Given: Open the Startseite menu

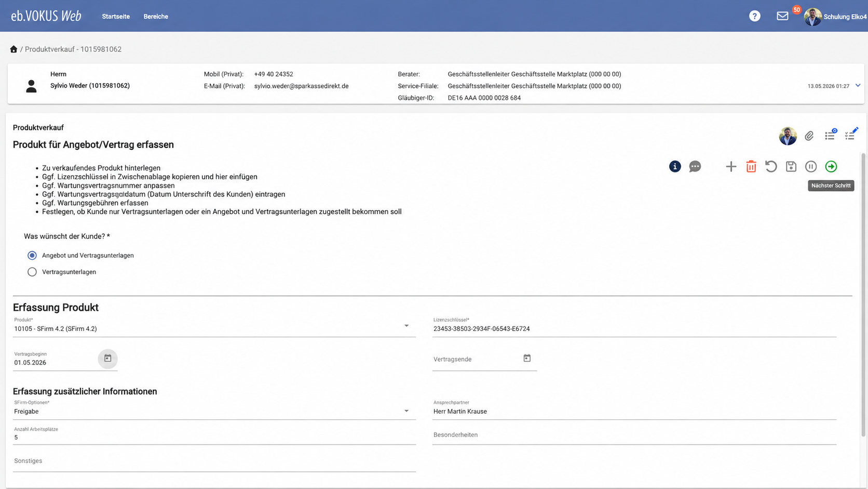Looking at the screenshot, I should click(x=116, y=17).
